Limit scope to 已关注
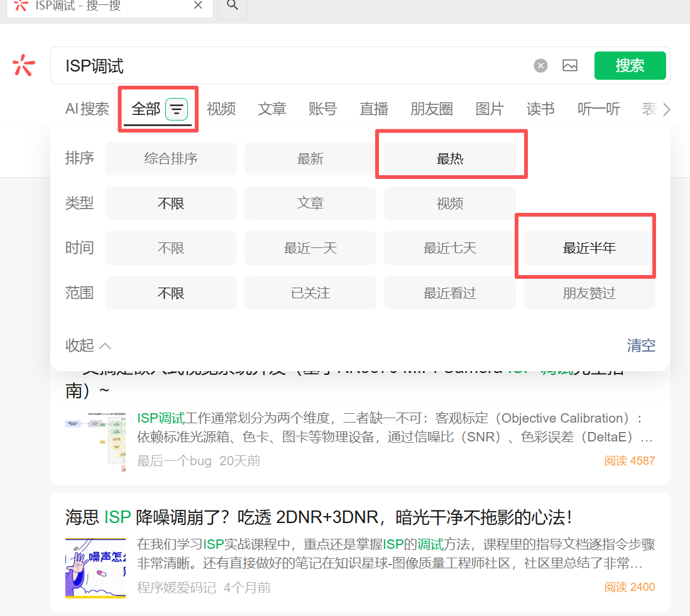The image size is (690, 616). (310, 293)
